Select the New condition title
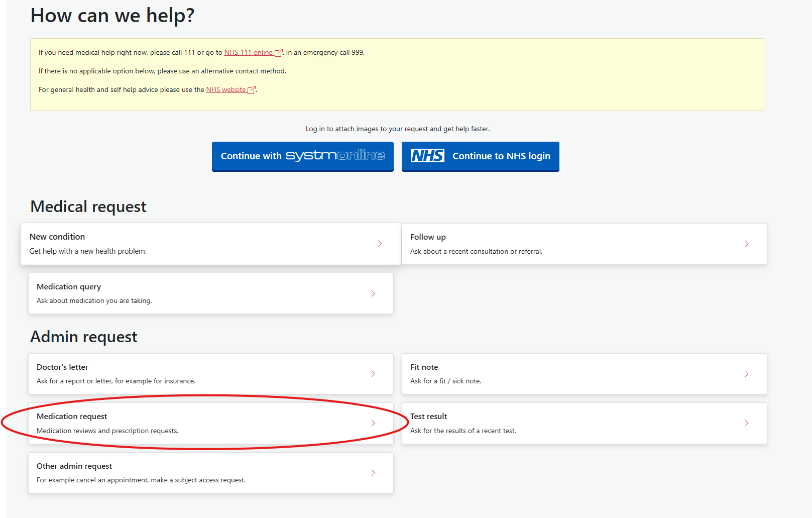The width and height of the screenshot is (812, 518). 57,237
